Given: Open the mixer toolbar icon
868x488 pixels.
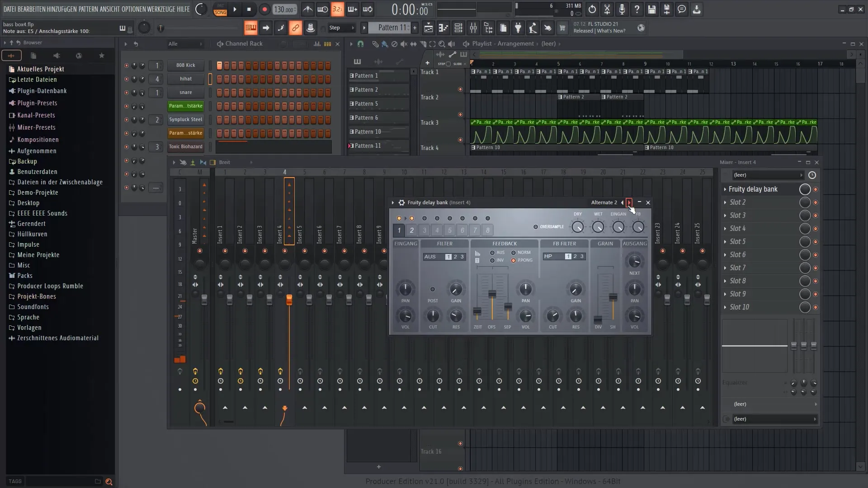Looking at the screenshot, I should pyautogui.click(x=473, y=28).
